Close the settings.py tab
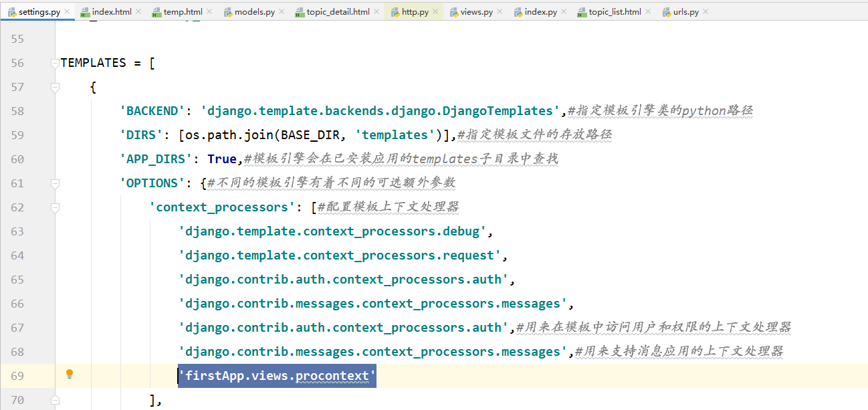868x410 pixels. [x=68, y=12]
